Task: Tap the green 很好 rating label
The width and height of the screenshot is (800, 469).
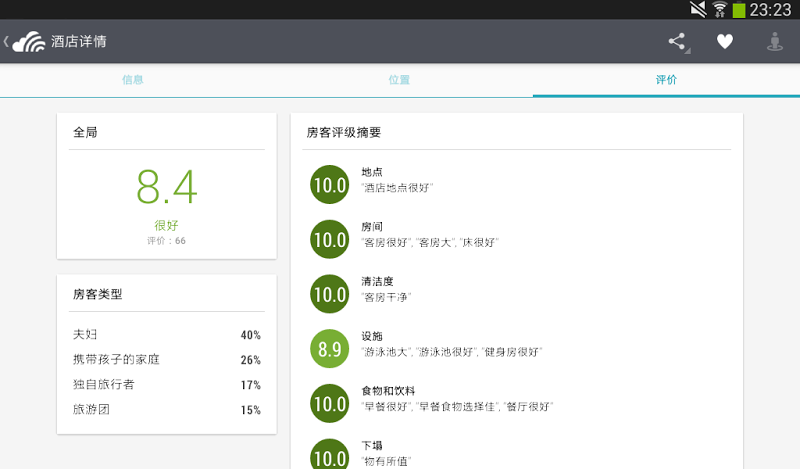Action: [166, 226]
